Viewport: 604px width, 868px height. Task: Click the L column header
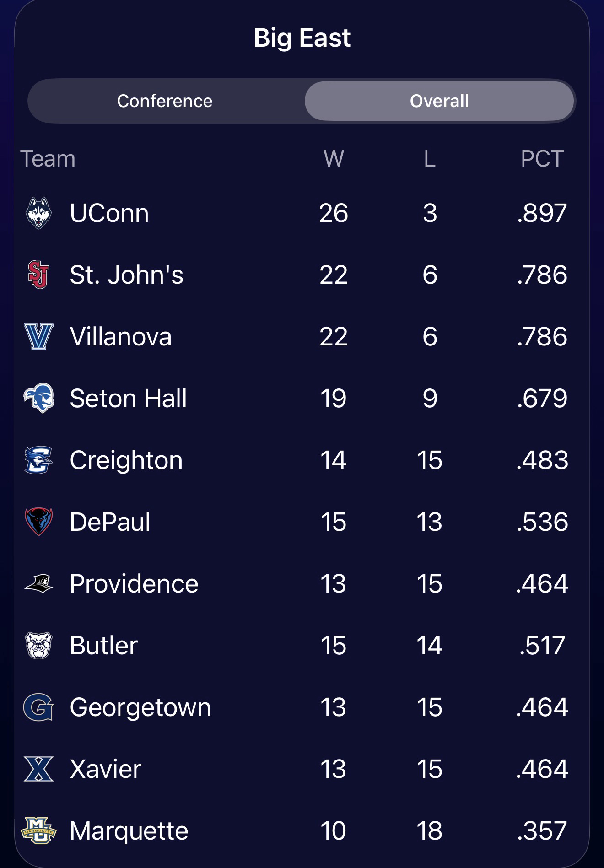click(429, 159)
